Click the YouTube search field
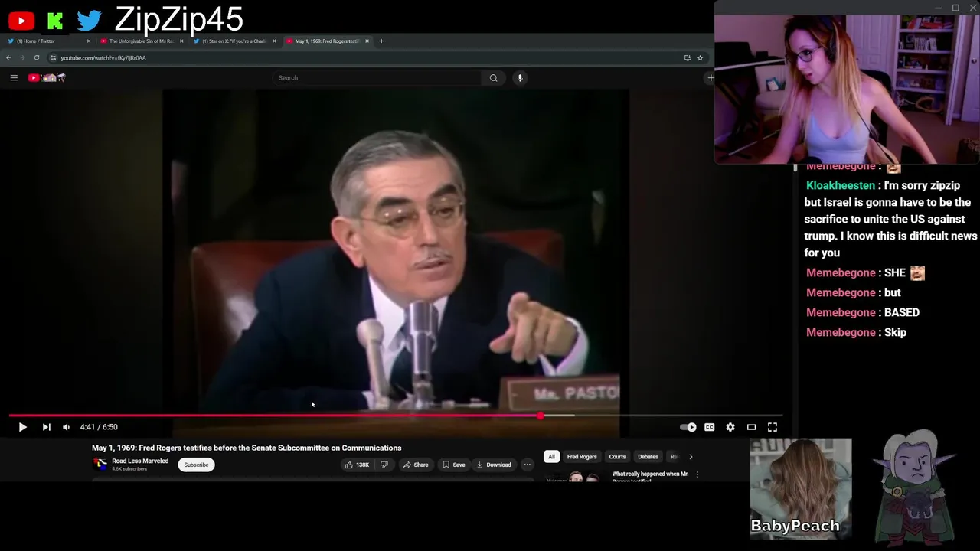The image size is (980, 551). click(x=377, y=77)
